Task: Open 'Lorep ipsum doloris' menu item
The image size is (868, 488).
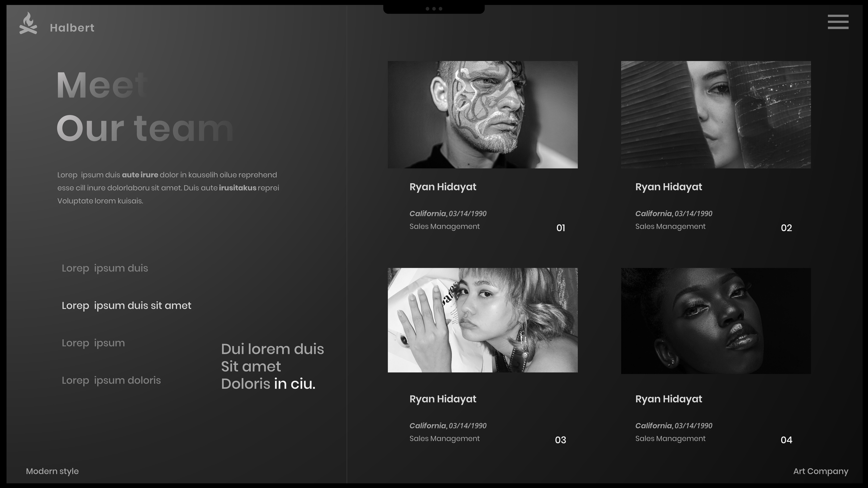Action: click(111, 380)
